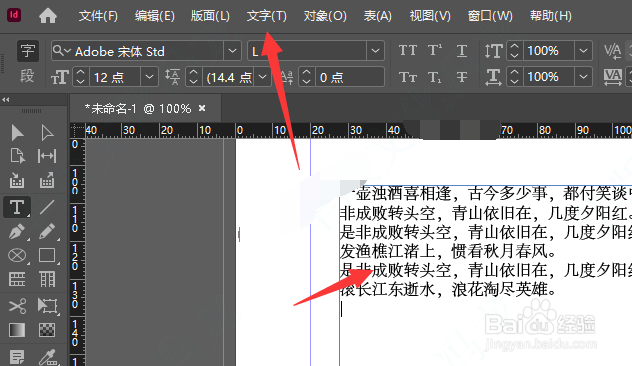Image resolution: width=632 pixels, height=366 pixels.
Task: Toggle Superscript formatting
Action: coord(434,51)
